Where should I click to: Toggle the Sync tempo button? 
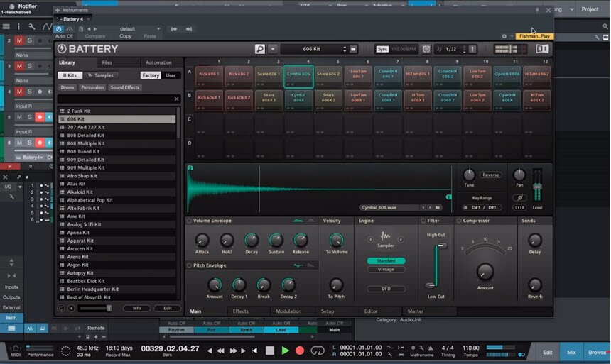pos(382,49)
